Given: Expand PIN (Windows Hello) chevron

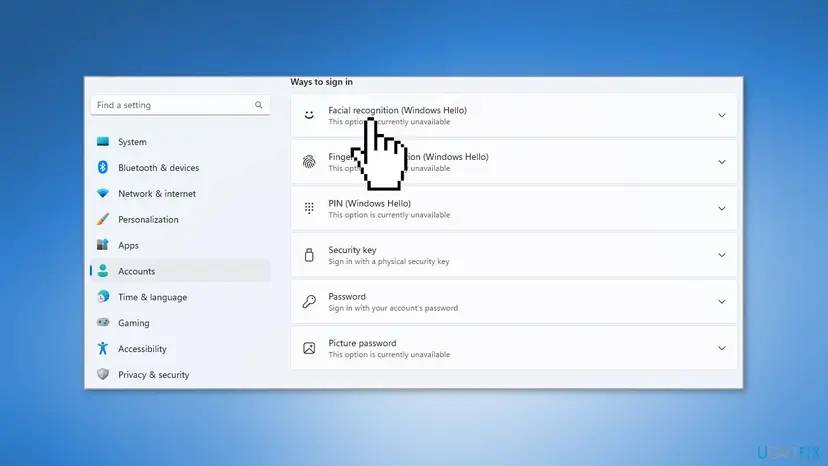Looking at the screenshot, I should click(x=721, y=208).
